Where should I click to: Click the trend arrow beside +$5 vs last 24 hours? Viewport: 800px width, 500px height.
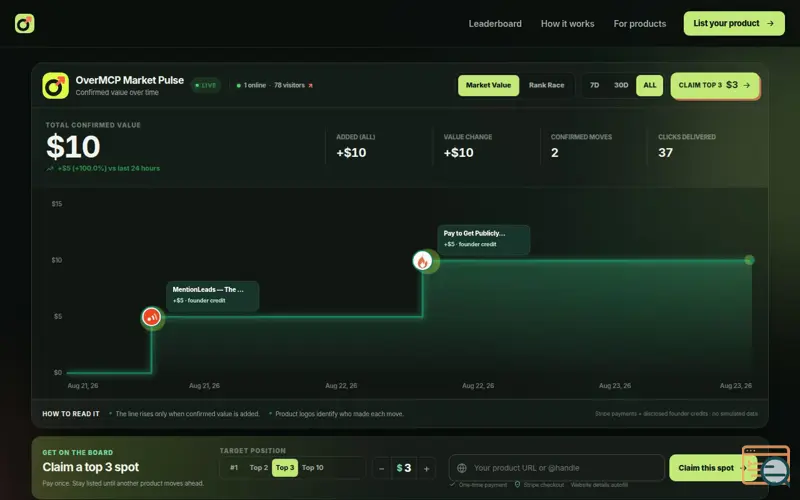point(49,168)
